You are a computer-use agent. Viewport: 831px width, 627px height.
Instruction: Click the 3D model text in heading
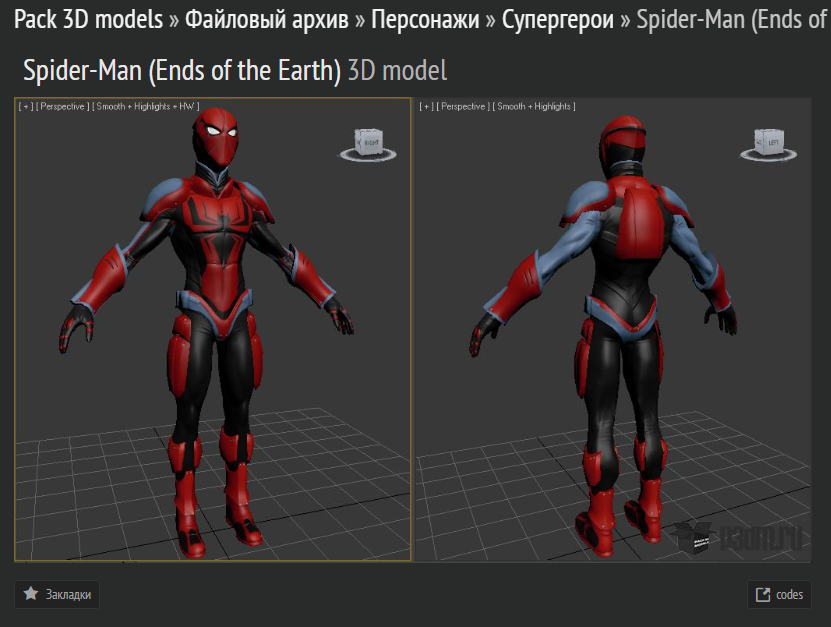(x=397, y=70)
